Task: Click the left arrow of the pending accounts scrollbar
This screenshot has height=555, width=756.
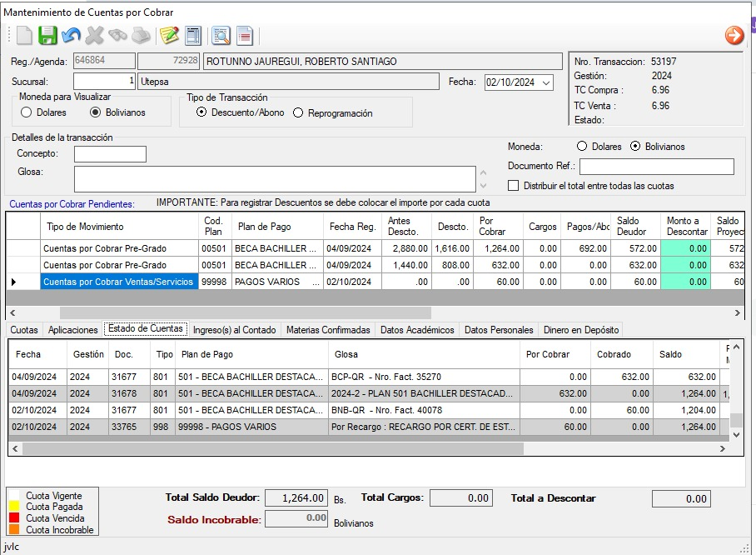Action: tap(13, 312)
